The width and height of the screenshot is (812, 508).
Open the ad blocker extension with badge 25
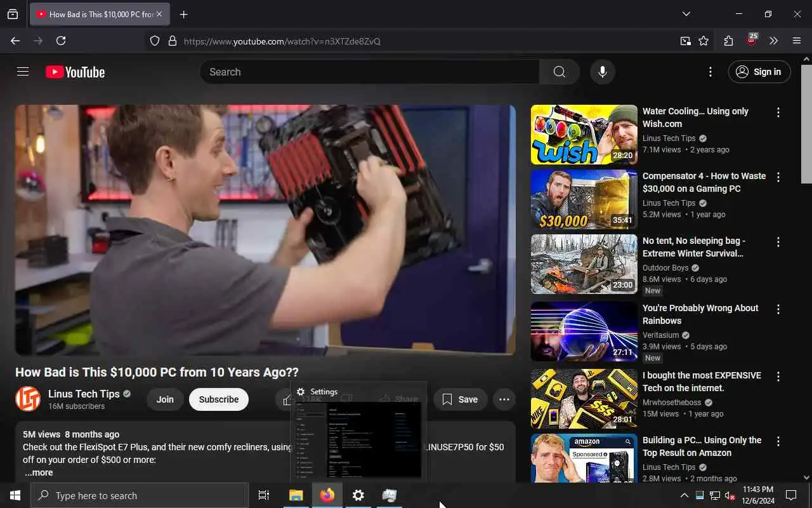coord(752,41)
